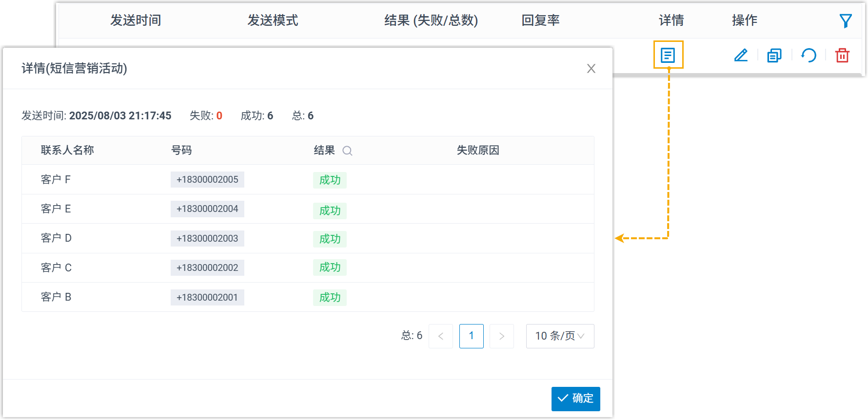The image size is (868, 420).
Task: Select page 1 in pagination
Action: (471, 336)
